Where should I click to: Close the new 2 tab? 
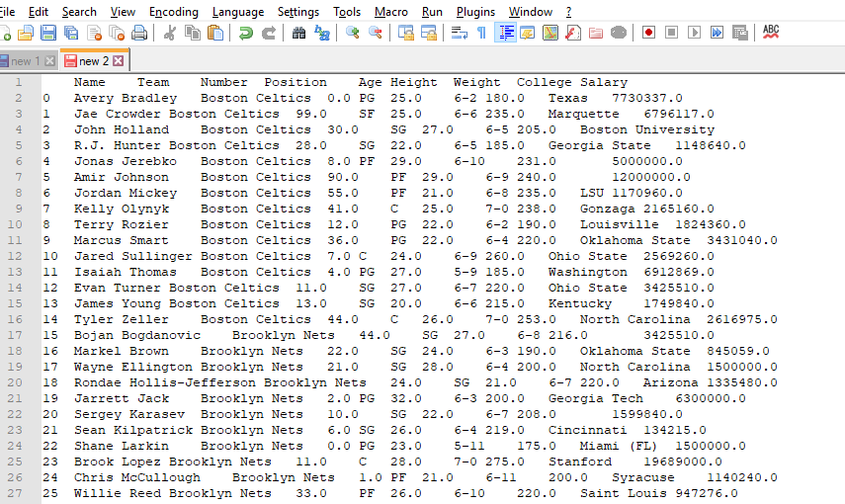coord(118,61)
